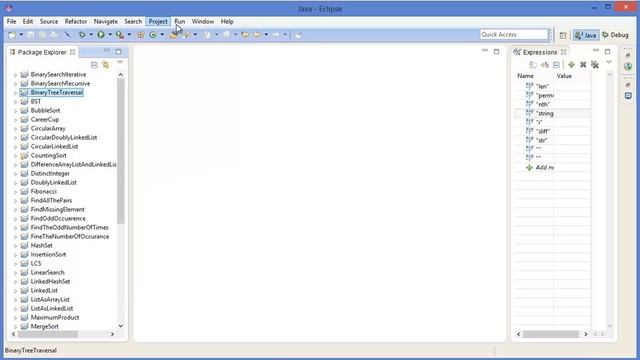Maximize the Package Explorer panel
Screen dimensions: 640x360
(118, 52)
